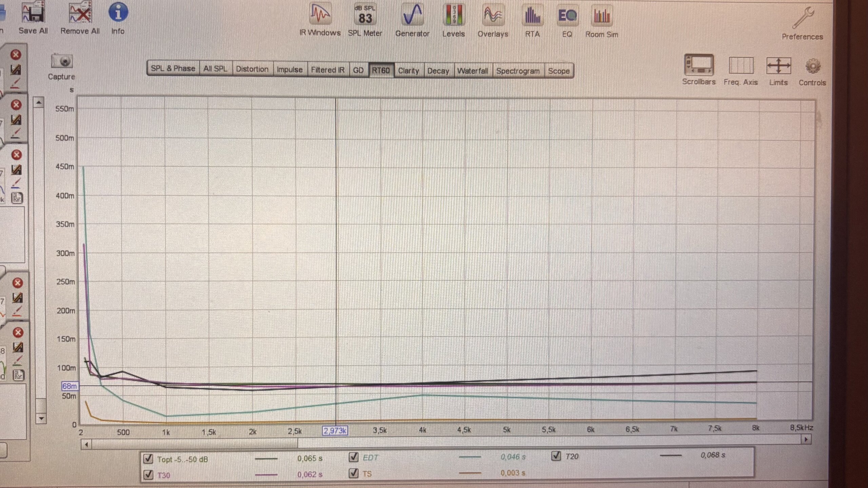Switch to the Spectrogram tab
The width and height of the screenshot is (868, 488).
[x=518, y=71]
